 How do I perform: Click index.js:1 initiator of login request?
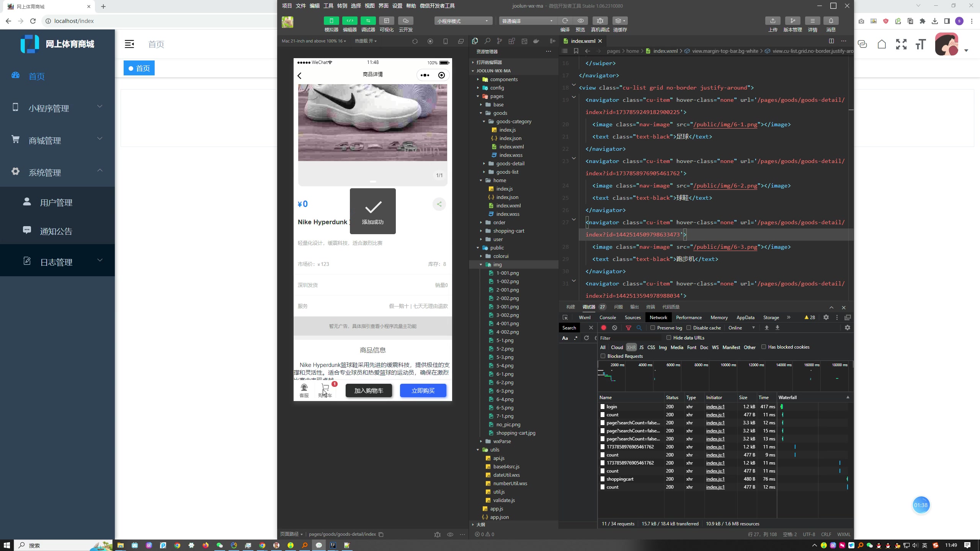coord(715,406)
